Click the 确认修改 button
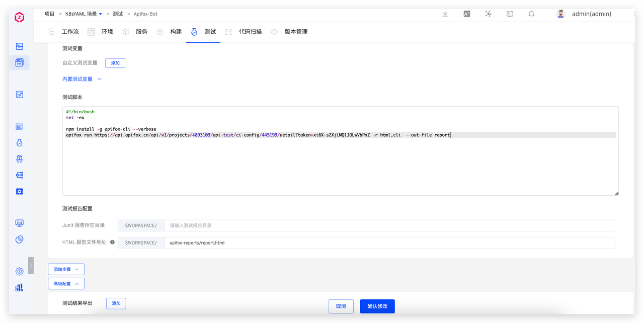The width and height of the screenshot is (644, 323). [377, 306]
